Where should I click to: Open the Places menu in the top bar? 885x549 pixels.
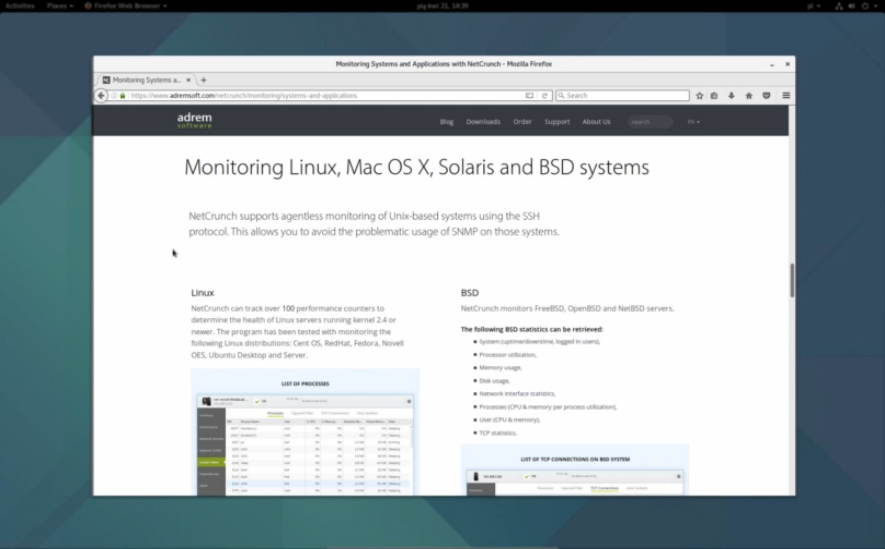(x=60, y=6)
